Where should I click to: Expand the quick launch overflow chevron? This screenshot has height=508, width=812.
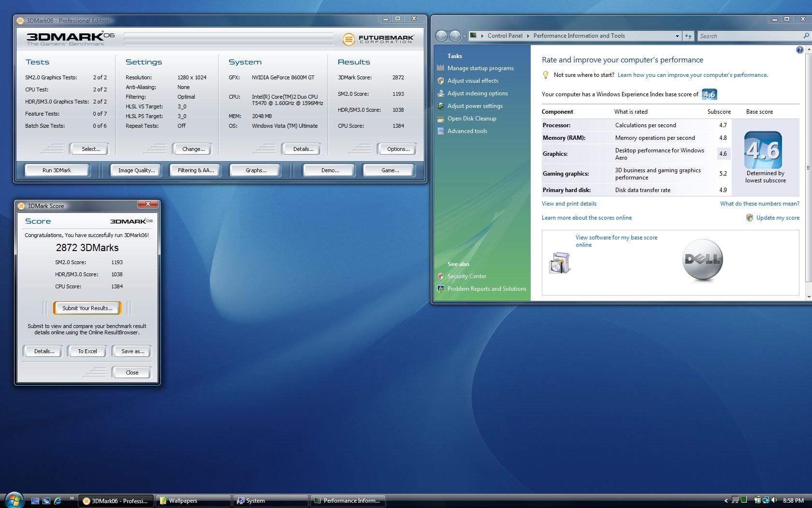point(72,498)
